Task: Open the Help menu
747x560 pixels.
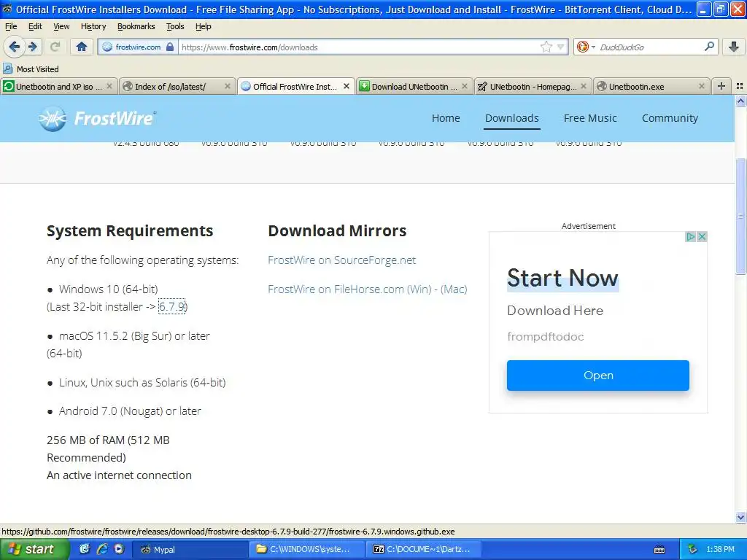Action: coord(203,26)
